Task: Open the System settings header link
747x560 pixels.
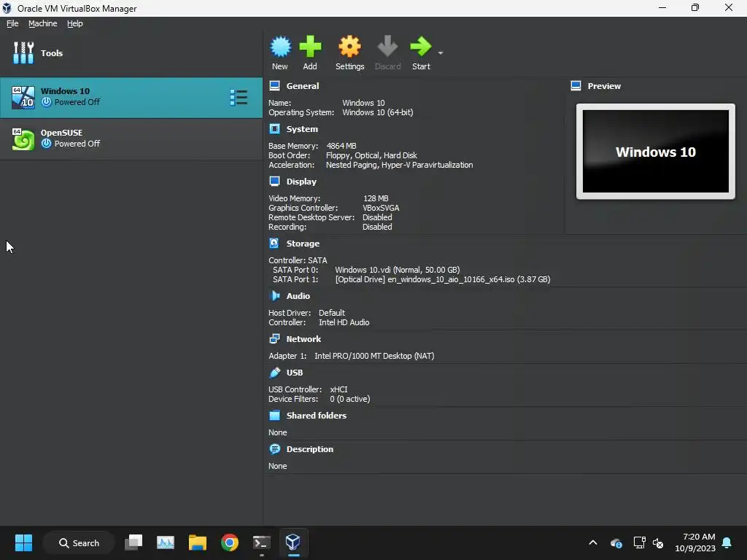Action: [302, 129]
